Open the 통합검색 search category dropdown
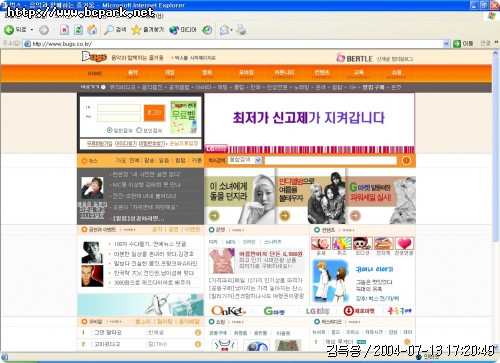 (x=258, y=160)
